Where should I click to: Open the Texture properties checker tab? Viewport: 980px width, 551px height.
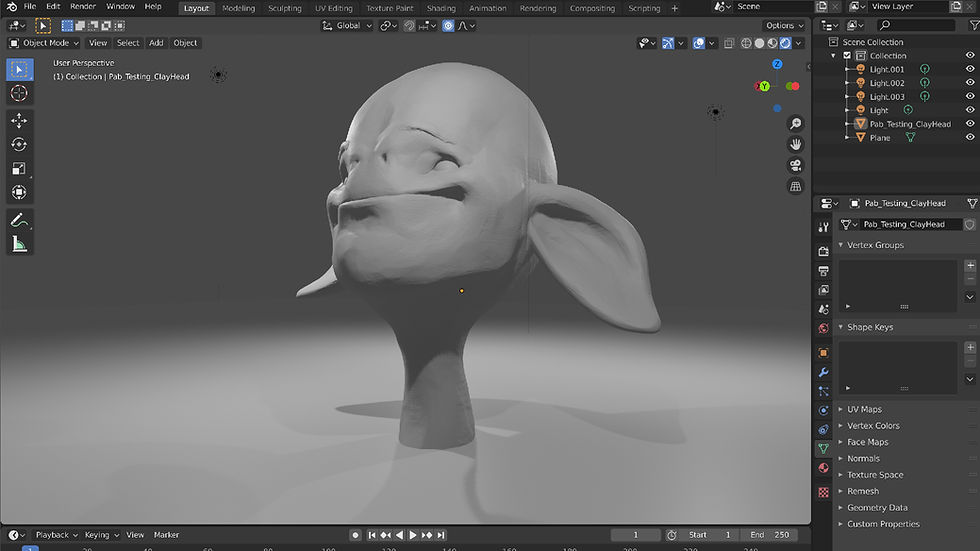point(824,492)
